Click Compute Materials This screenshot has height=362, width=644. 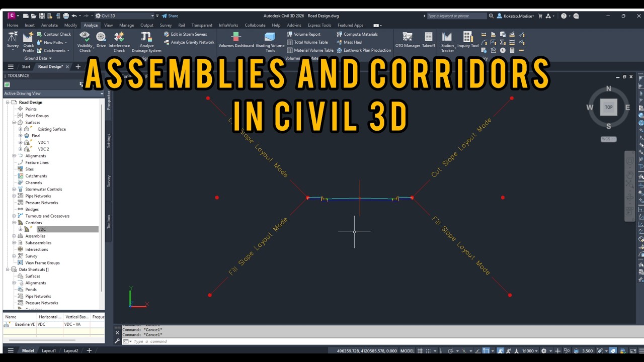pyautogui.click(x=357, y=34)
